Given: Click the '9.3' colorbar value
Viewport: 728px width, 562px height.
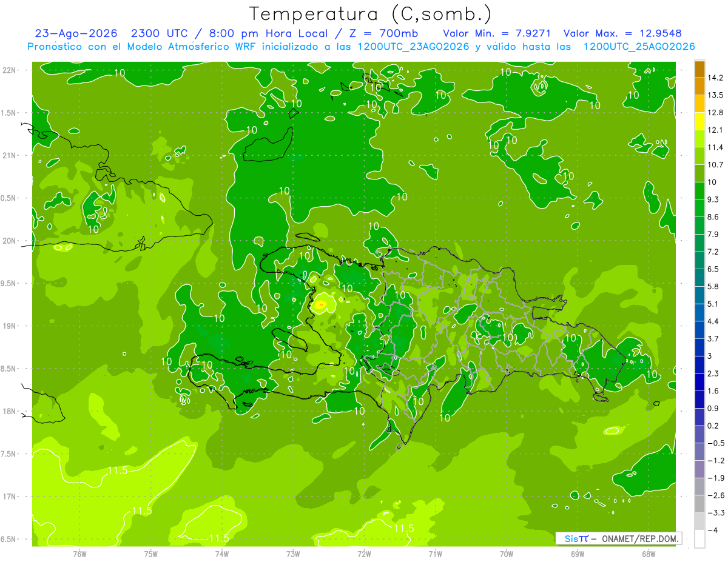Looking at the screenshot, I should (713, 199).
